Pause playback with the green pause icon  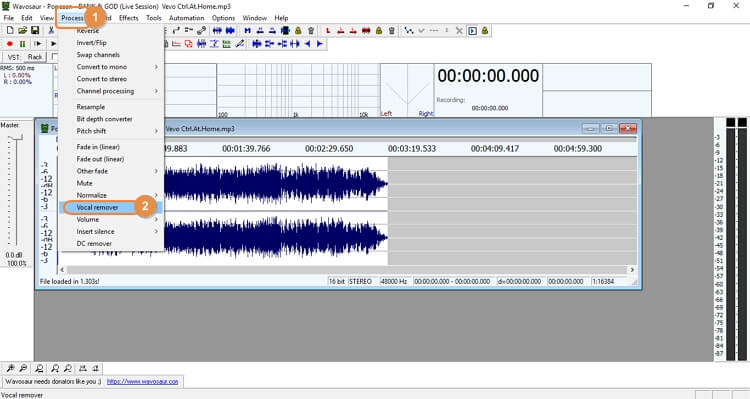(22, 44)
